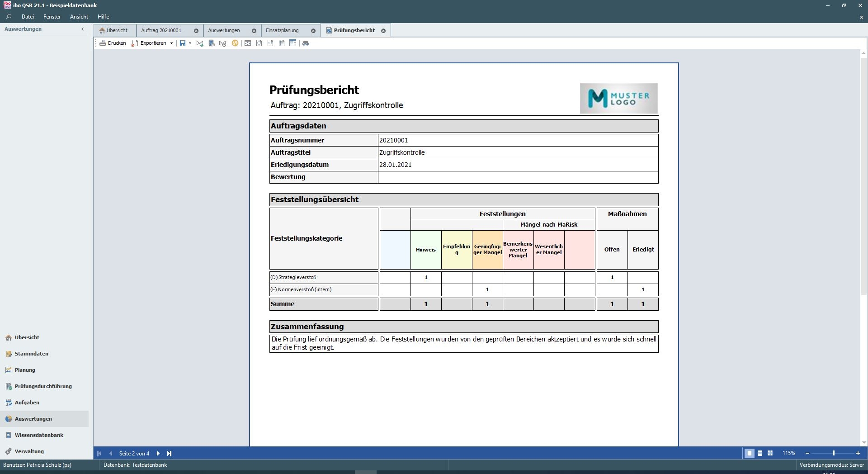Click the orange round icon in the report toolbar
The height and width of the screenshot is (474, 868).
click(x=235, y=43)
